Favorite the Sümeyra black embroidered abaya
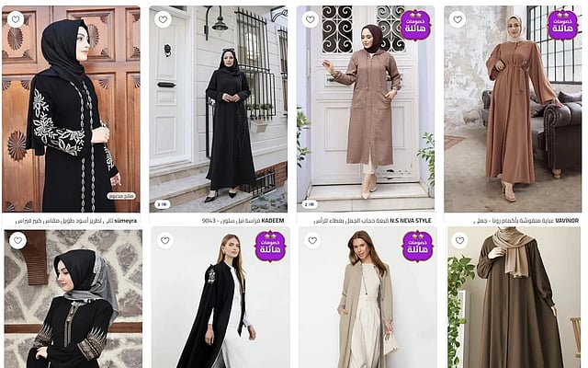This screenshot has height=368, width=588. (16, 19)
